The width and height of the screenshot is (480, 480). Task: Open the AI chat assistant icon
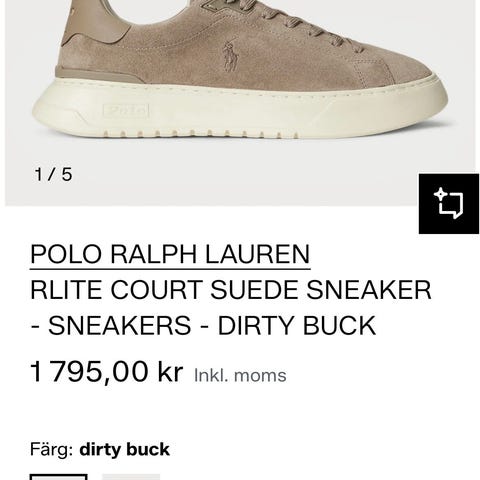pos(449,204)
